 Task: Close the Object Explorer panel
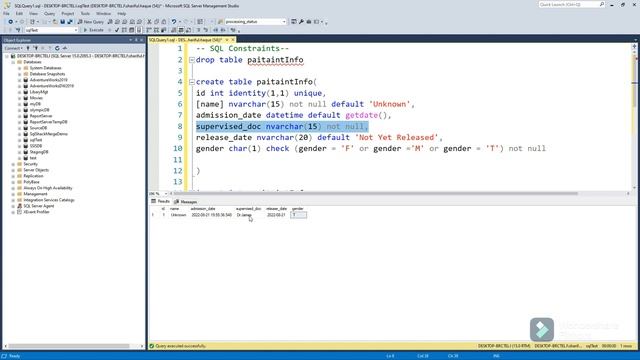click(142, 40)
